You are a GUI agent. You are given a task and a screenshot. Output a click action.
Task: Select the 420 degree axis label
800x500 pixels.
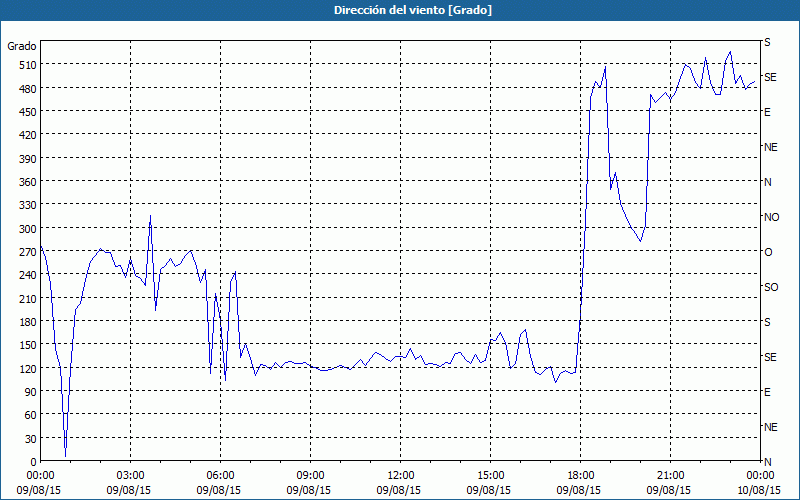28,135
